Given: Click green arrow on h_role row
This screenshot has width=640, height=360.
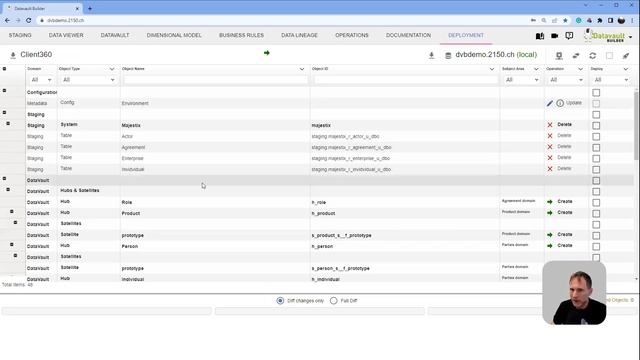Looking at the screenshot, I should [550, 202].
